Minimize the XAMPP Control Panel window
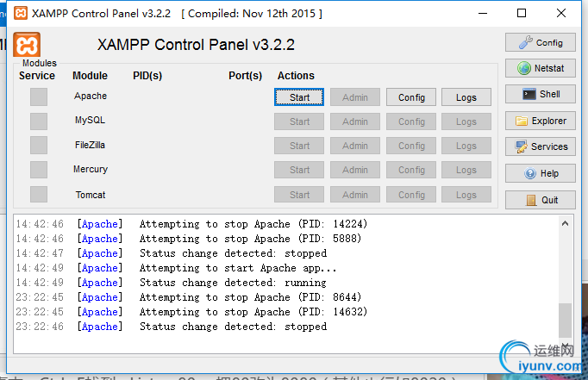This screenshot has height=380, width=588. click(x=483, y=13)
